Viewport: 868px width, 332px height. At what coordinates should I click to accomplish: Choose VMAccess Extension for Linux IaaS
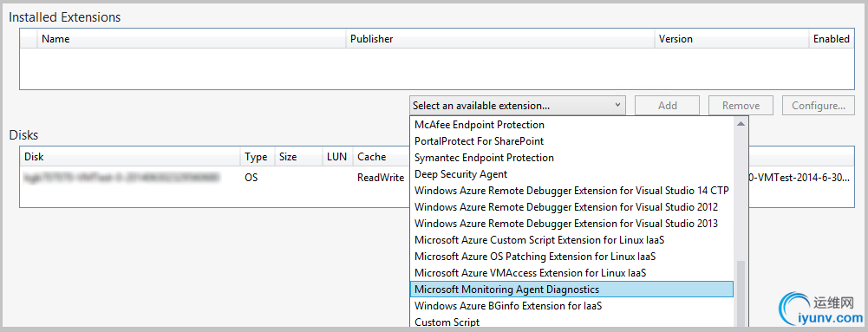571,273
